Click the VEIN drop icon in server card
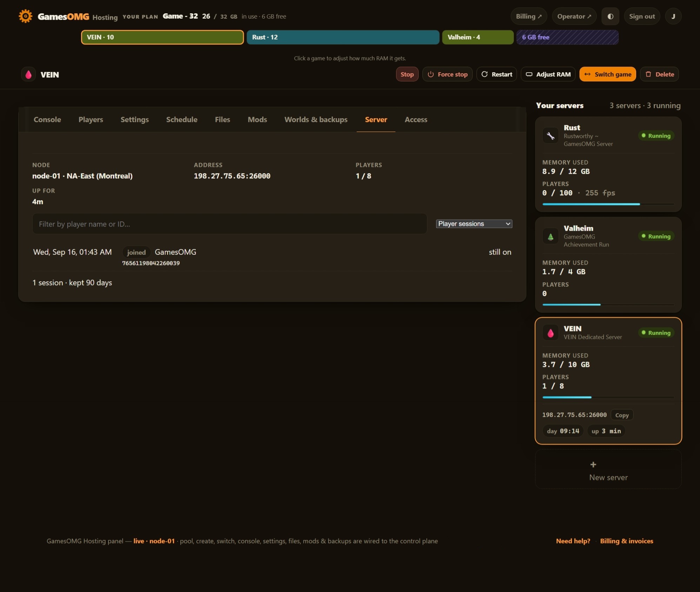Screen dimensions: 700x592 pyautogui.click(x=550, y=333)
